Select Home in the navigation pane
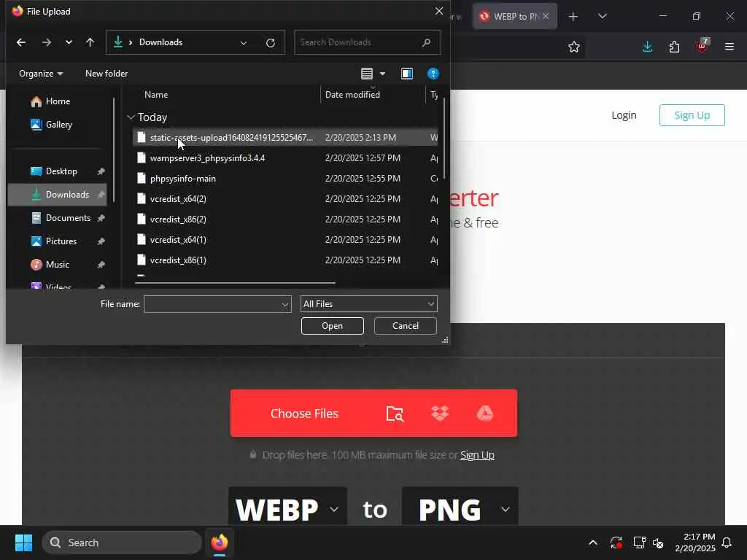747x560 pixels. click(58, 101)
